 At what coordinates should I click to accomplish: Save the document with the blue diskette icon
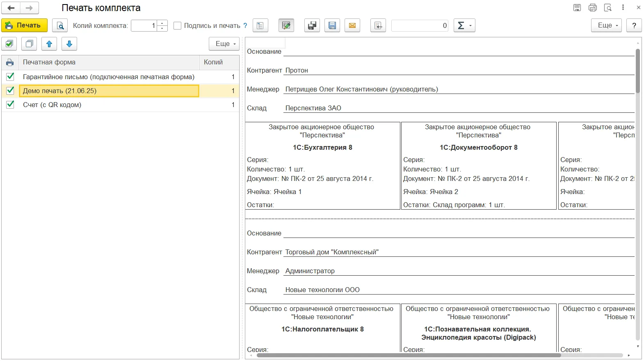pos(332,25)
